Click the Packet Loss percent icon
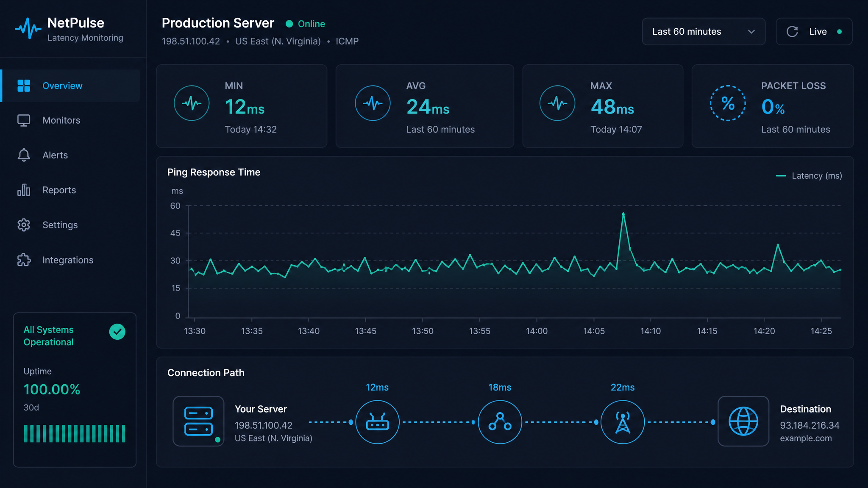The height and width of the screenshot is (488, 868). pos(728,103)
